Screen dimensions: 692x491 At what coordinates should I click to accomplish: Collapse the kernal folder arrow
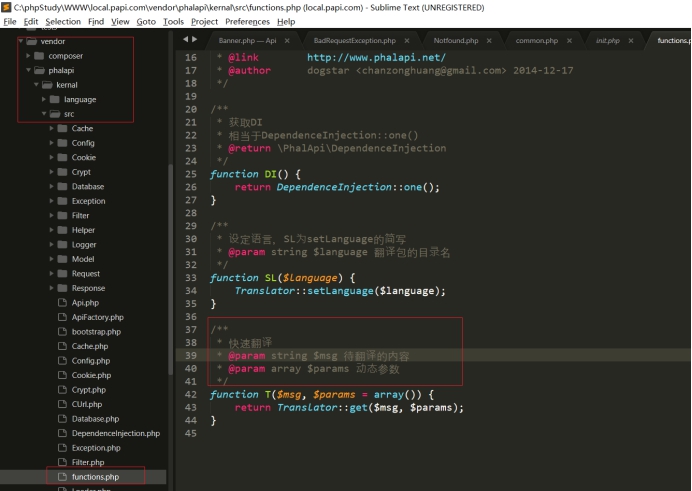tap(36, 85)
